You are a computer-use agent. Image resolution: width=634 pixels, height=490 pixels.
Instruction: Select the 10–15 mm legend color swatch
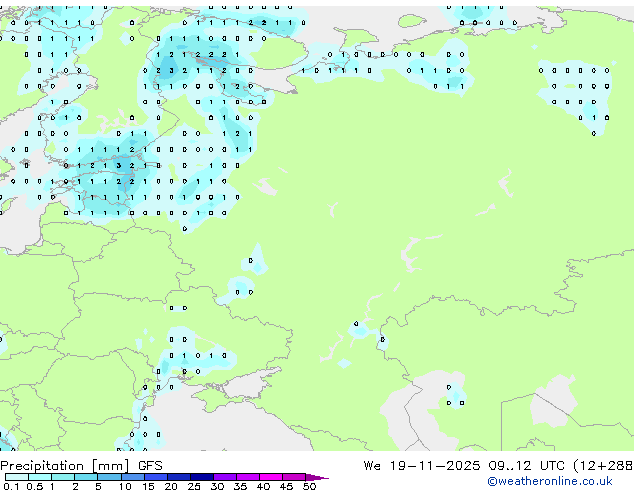click(x=133, y=477)
